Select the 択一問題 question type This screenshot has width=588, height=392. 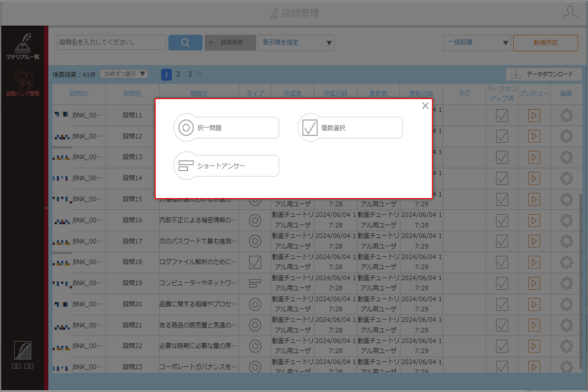[226, 128]
